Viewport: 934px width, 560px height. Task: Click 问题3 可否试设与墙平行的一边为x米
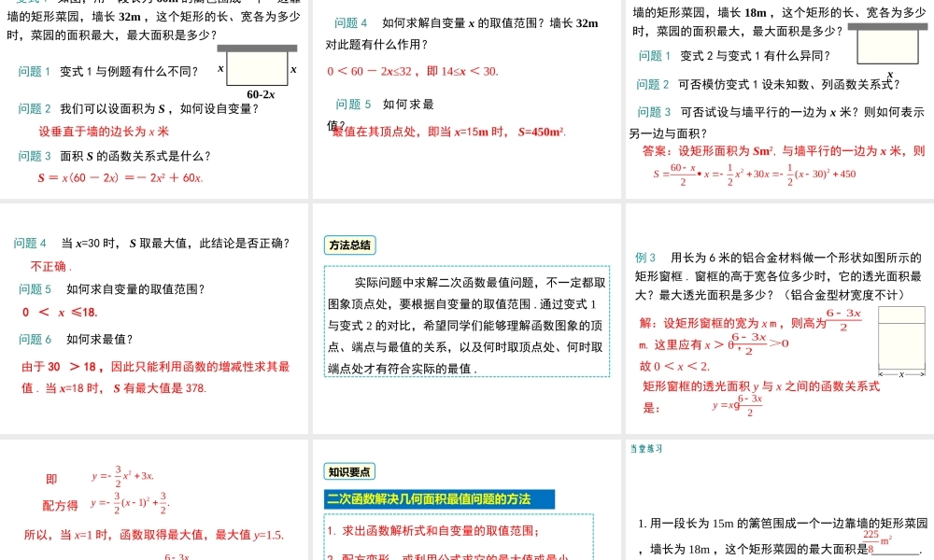tap(780, 112)
